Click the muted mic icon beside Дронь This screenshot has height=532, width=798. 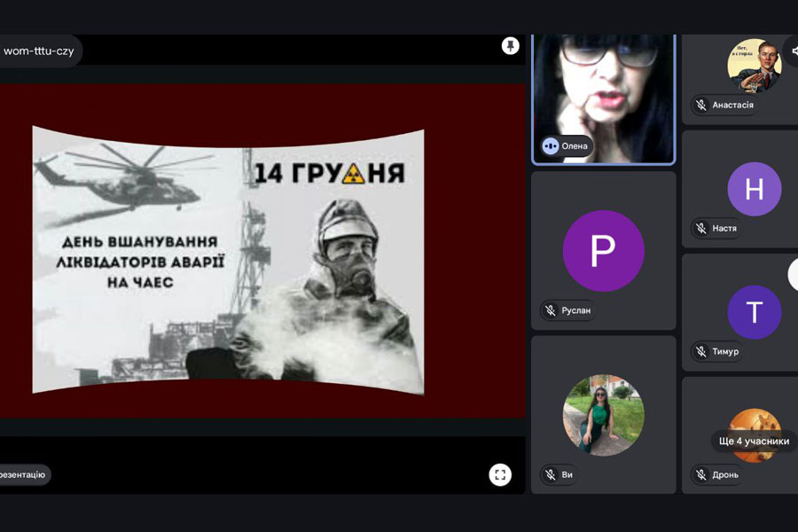tap(700, 474)
